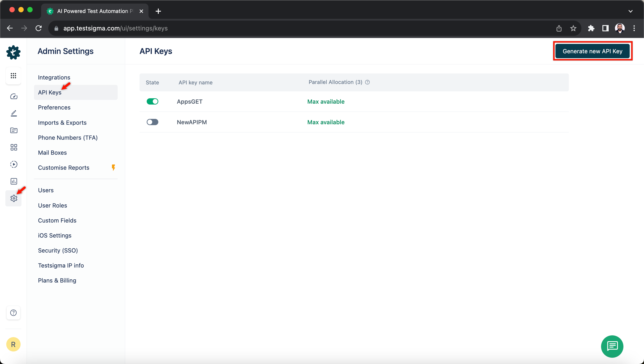Screen dimensions: 644x364
Task: Open Chrome's three-dot menu
Action: (x=635, y=28)
